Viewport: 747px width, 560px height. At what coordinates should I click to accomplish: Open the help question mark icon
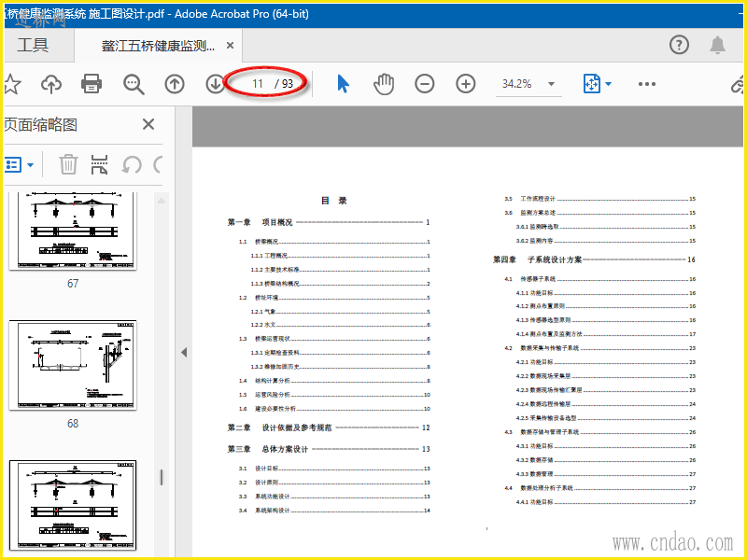tap(679, 45)
